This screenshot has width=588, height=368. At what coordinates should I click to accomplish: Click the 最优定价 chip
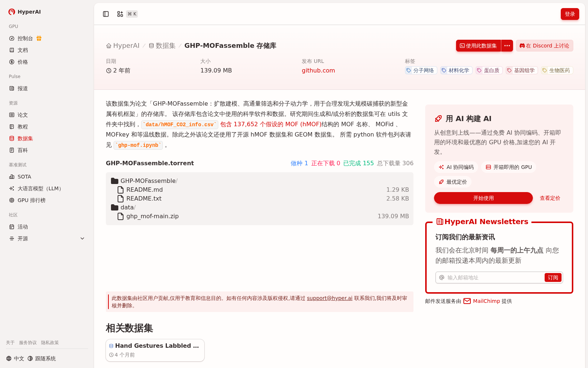(x=453, y=182)
